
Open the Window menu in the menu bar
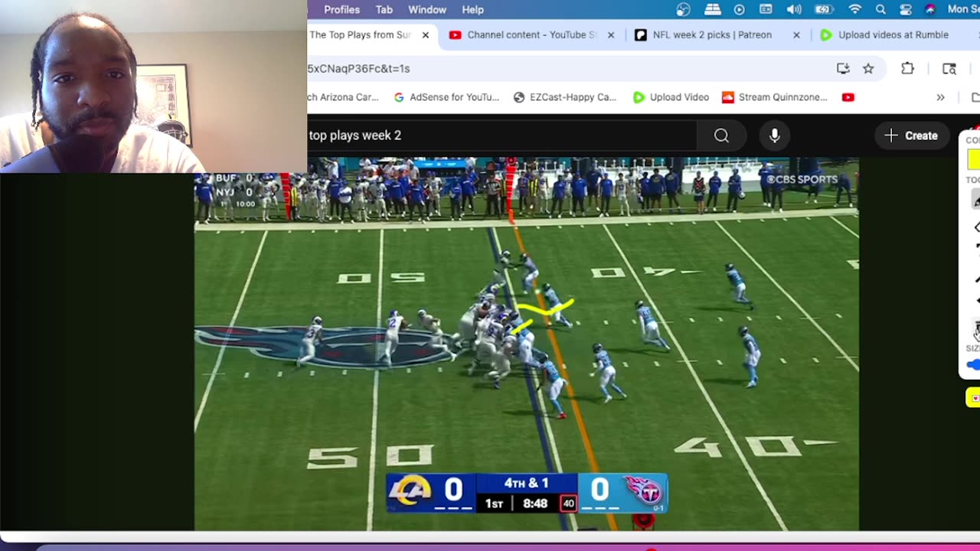[x=427, y=10]
